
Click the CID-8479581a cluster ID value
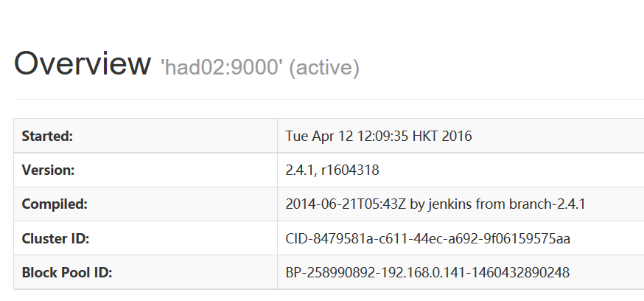(x=427, y=238)
